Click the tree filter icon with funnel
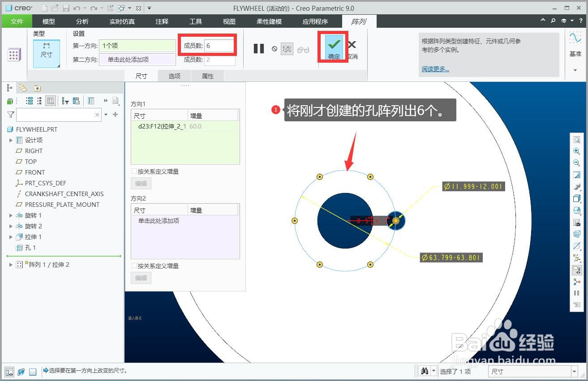This screenshot has height=381, width=588. [65, 101]
